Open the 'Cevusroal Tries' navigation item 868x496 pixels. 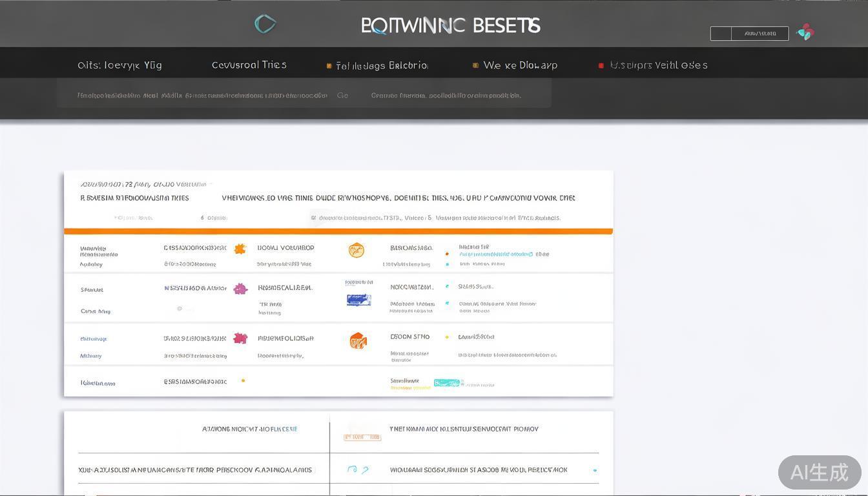point(249,65)
